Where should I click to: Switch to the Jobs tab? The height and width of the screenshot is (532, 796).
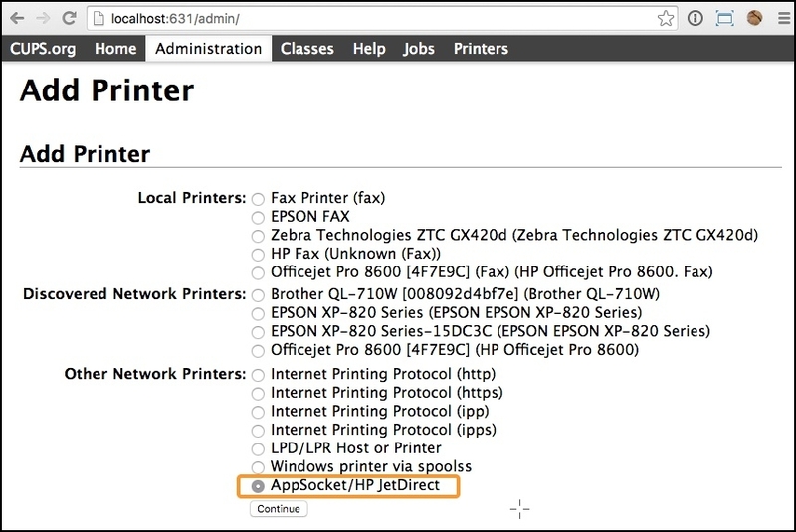click(x=419, y=49)
